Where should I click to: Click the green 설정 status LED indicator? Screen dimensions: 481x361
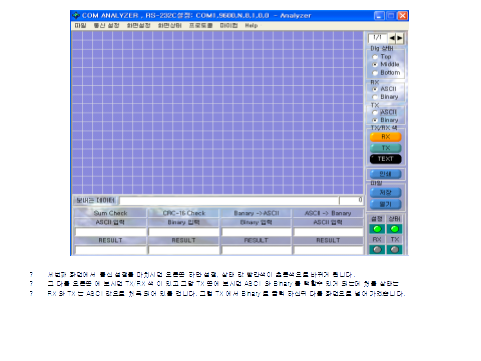pos(377,229)
